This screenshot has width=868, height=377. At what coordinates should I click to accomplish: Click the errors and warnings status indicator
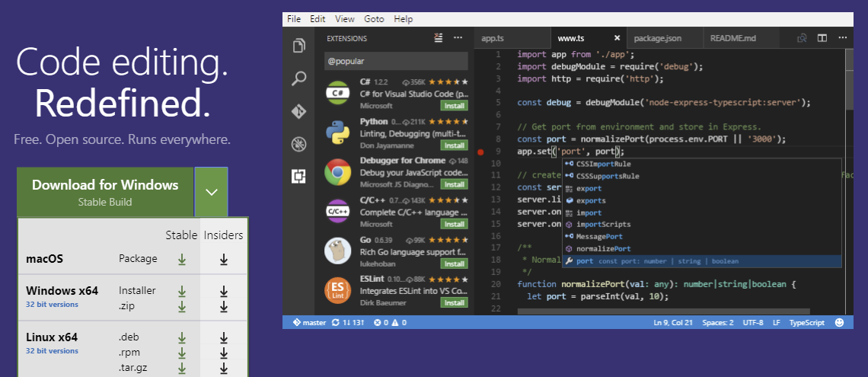(x=390, y=322)
